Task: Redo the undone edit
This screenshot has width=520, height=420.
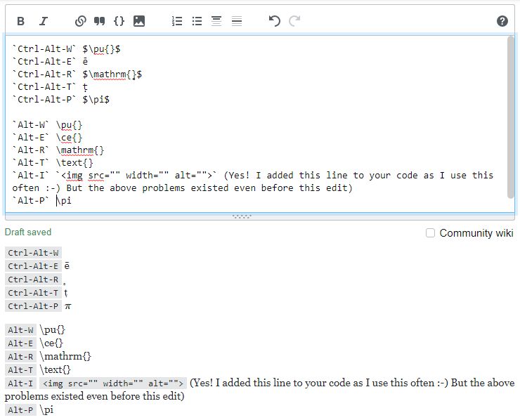Action: point(294,21)
